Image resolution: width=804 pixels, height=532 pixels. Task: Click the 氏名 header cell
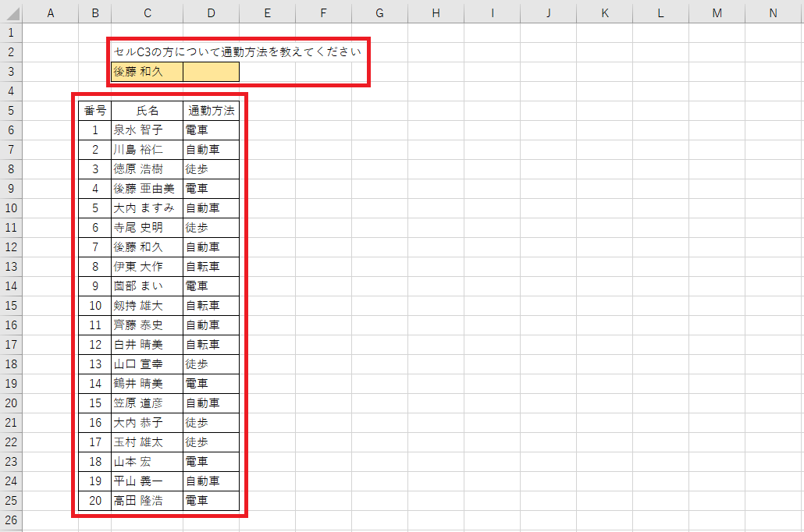point(148,111)
